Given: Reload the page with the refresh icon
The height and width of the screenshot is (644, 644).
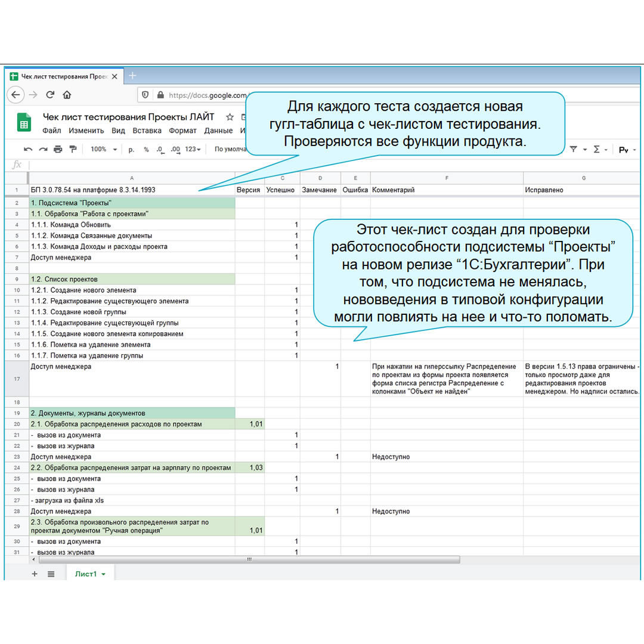Looking at the screenshot, I should click(x=50, y=95).
